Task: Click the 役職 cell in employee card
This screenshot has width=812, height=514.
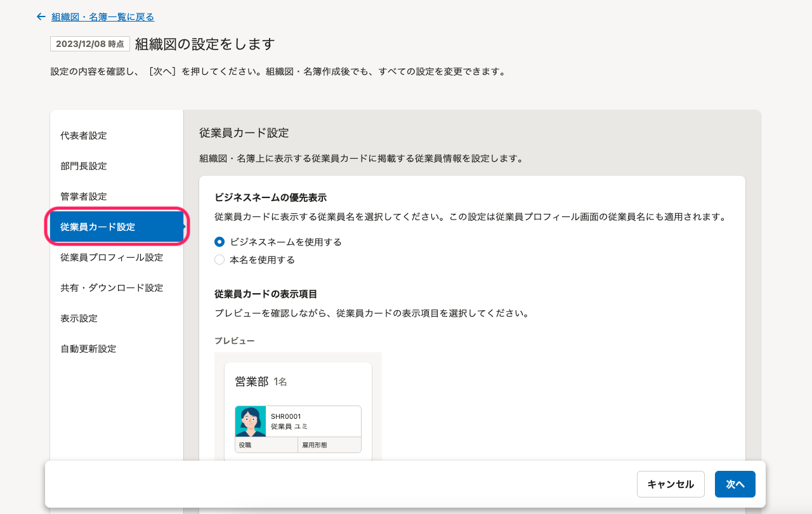Action: tap(266, 445)
